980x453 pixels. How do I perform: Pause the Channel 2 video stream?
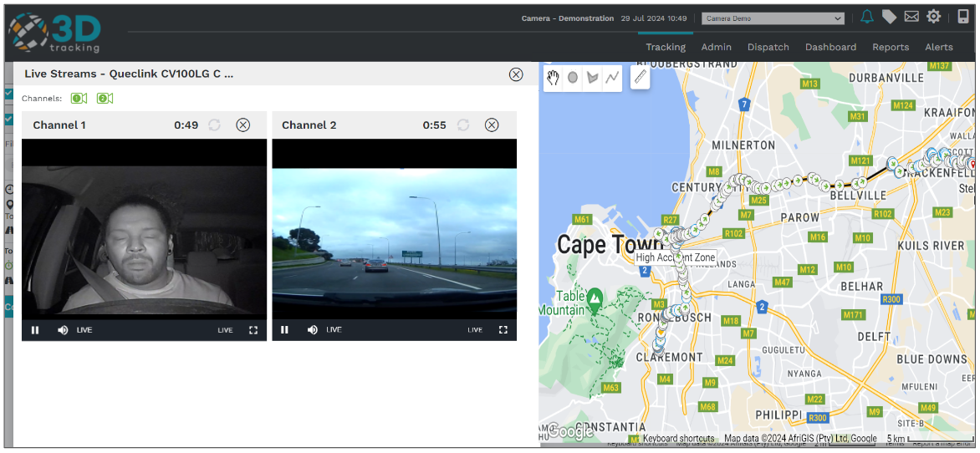click(x=284, y=330)
